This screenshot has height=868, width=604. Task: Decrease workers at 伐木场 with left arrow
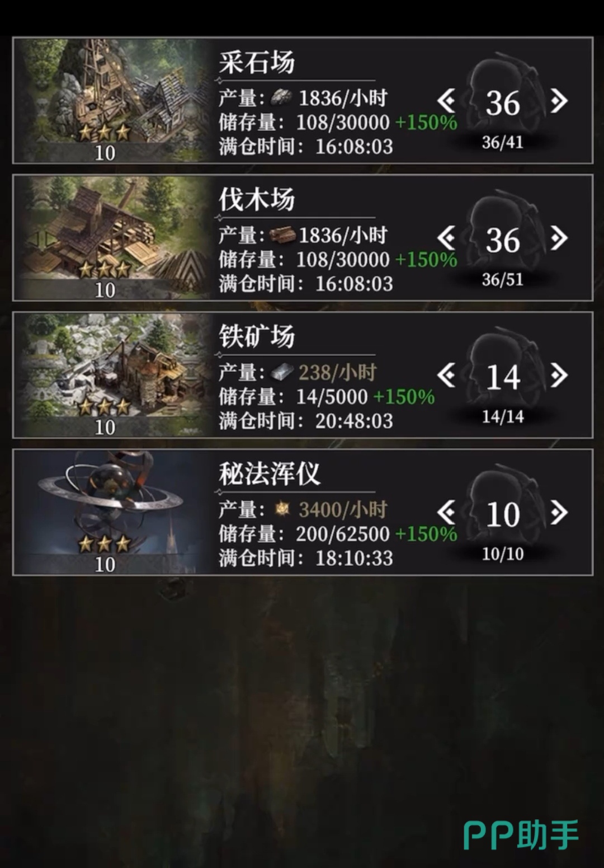(447, 238)
